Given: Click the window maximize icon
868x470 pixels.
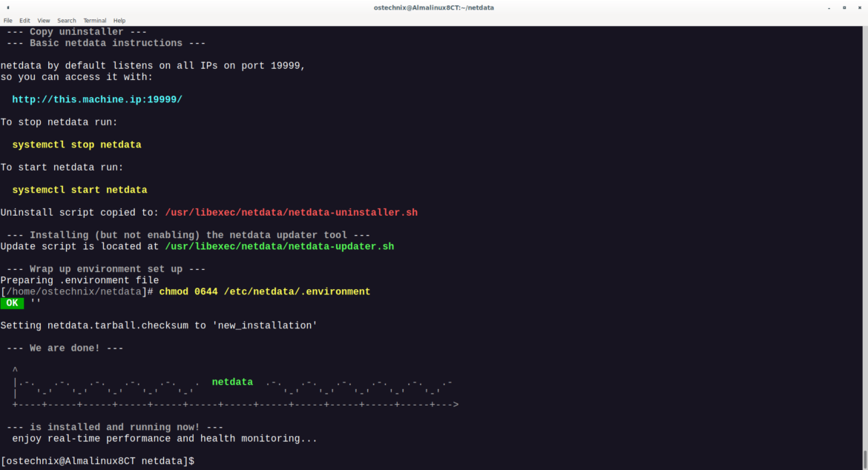Looking at the screenshot, I should click(x=844, y=7).
